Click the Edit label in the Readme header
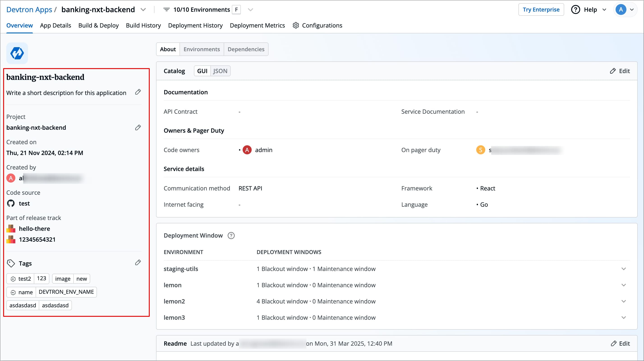 click(x=624, y=343)
